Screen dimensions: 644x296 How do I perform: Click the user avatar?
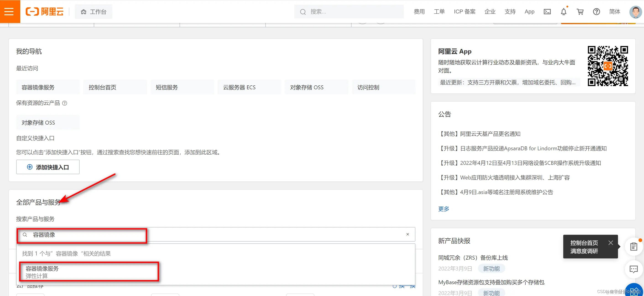pyautogui.click(x=635, y=11)
